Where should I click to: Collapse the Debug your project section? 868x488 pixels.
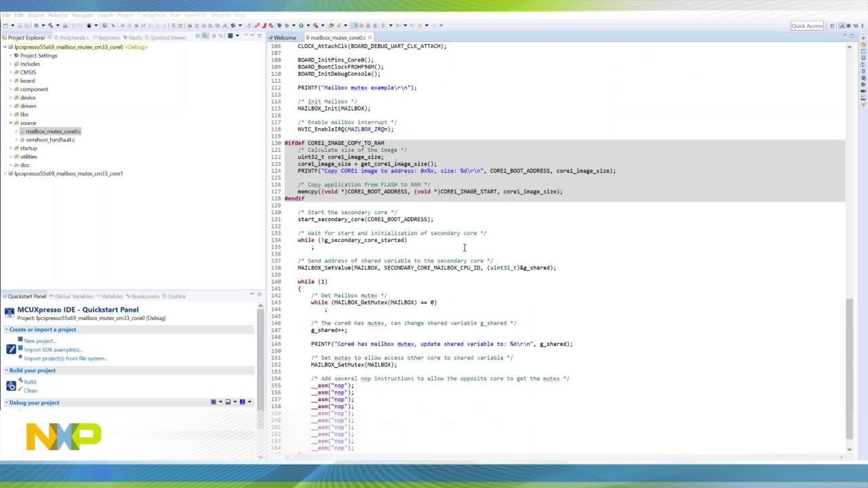[7, 403]
